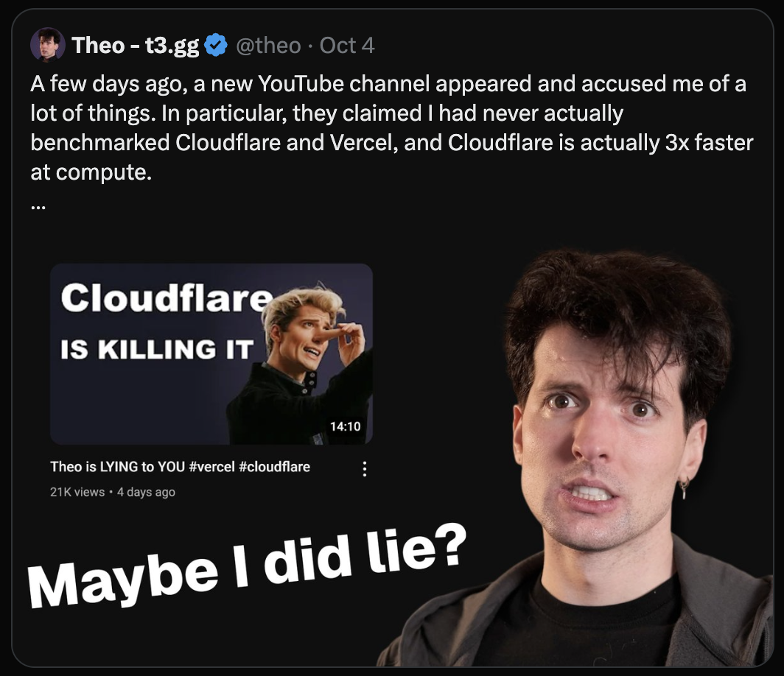The width and height of the screenshot is (784, 676).
Task: Click the long-nosed blond man in the thumbnail
Action: (306, 346)
